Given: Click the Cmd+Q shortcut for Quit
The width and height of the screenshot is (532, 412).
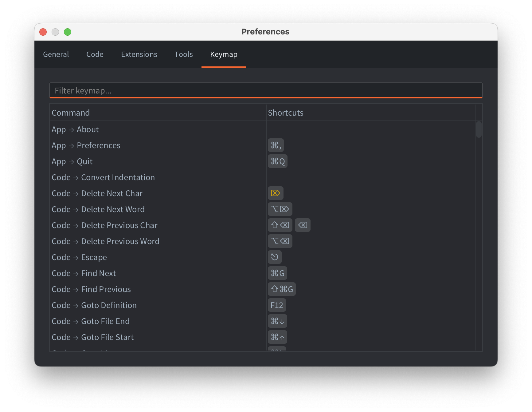Looking at the screenshot, I should [277, 161].
